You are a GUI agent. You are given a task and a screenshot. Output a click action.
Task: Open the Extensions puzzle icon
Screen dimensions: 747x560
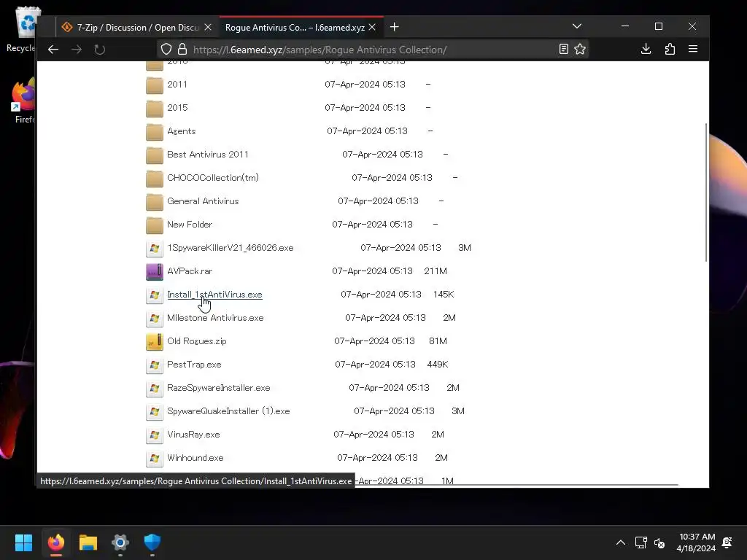(670, 49)
